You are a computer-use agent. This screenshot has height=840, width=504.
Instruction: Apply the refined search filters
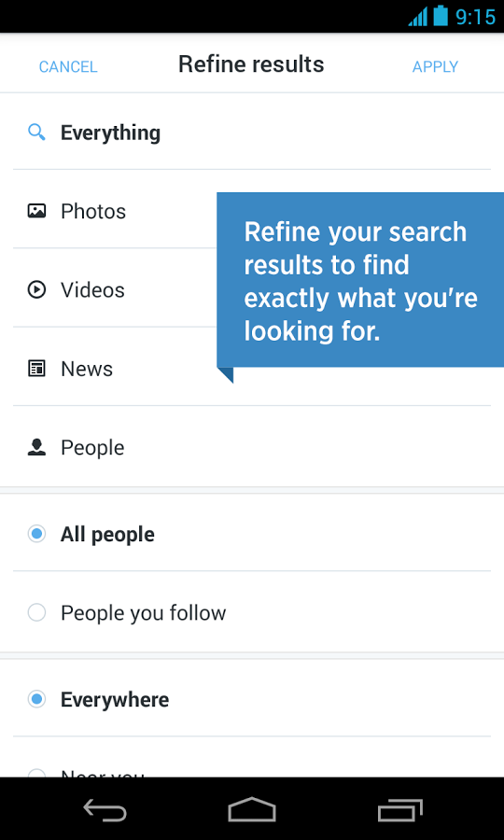[435, 66]
